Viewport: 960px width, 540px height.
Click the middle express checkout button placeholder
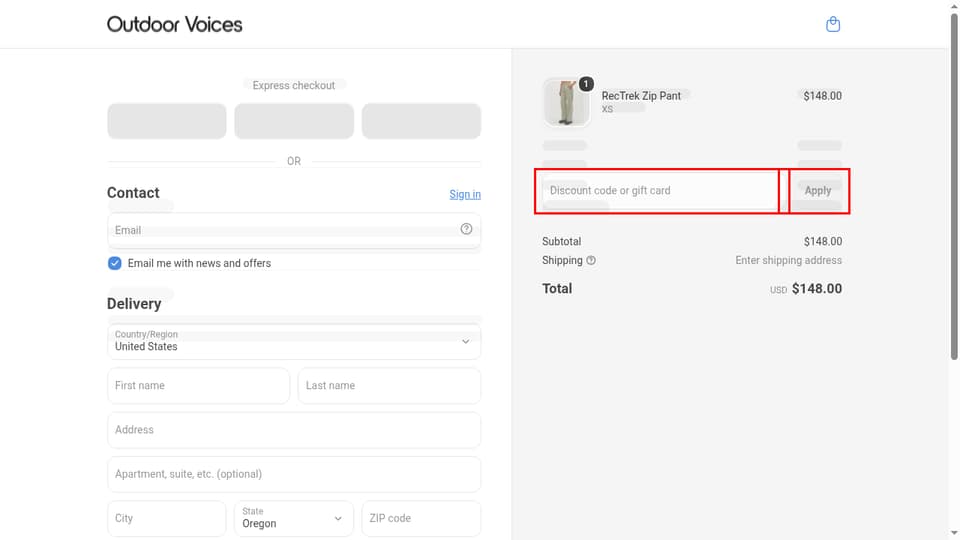294,121
